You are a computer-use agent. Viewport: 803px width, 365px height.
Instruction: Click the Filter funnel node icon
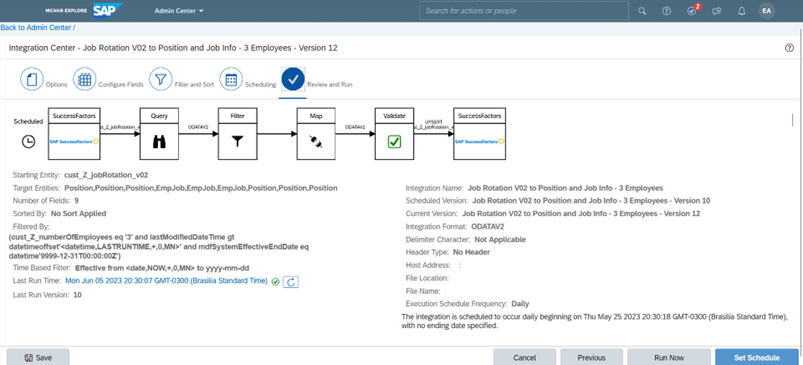pos(237,142)
